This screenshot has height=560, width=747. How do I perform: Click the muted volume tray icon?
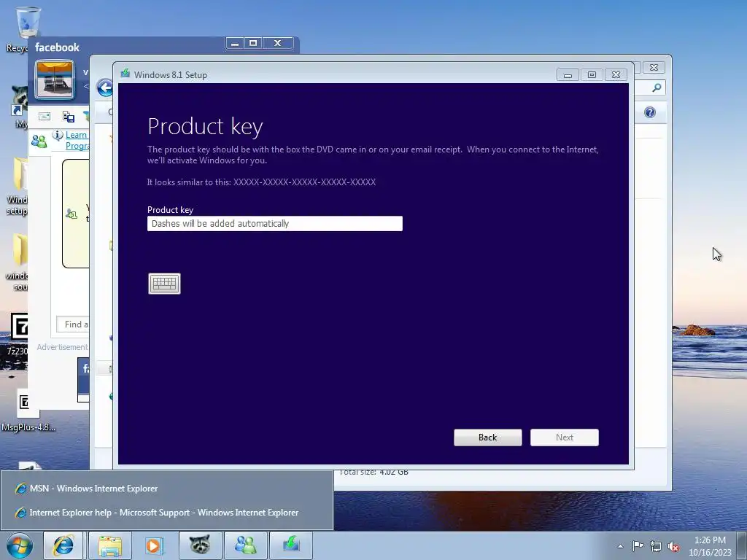[673, 546]
